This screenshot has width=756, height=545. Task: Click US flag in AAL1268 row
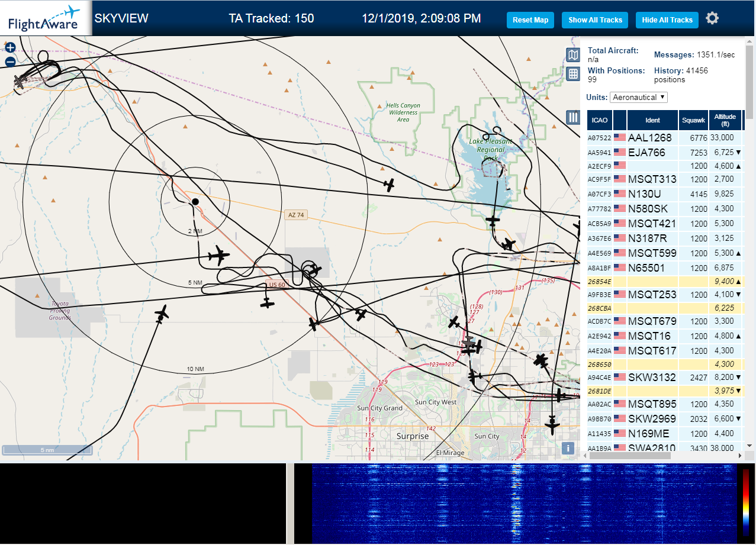pyautogui.click(x=620, y=137)
